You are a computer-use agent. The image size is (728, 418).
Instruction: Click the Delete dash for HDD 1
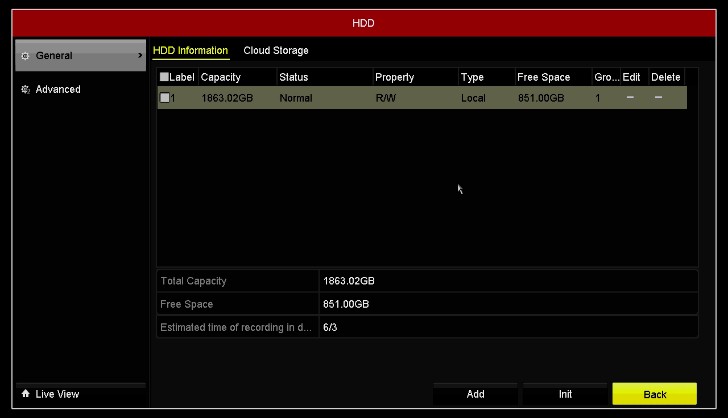658,98
